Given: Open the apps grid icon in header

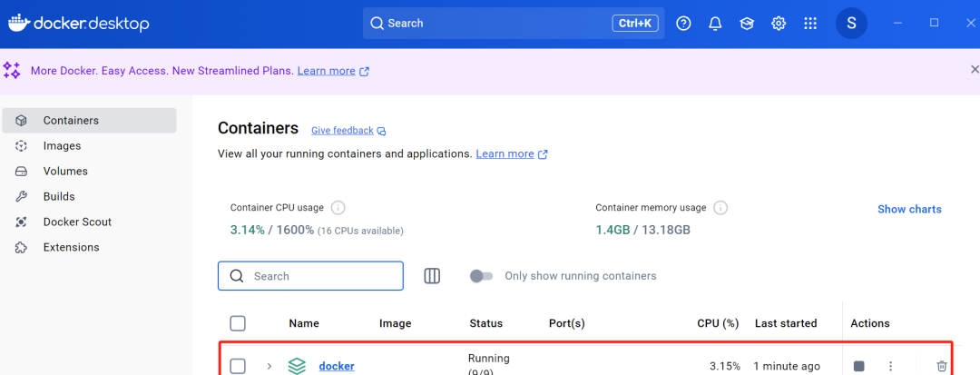Looking at the screenshot, I should pos(810,23).
